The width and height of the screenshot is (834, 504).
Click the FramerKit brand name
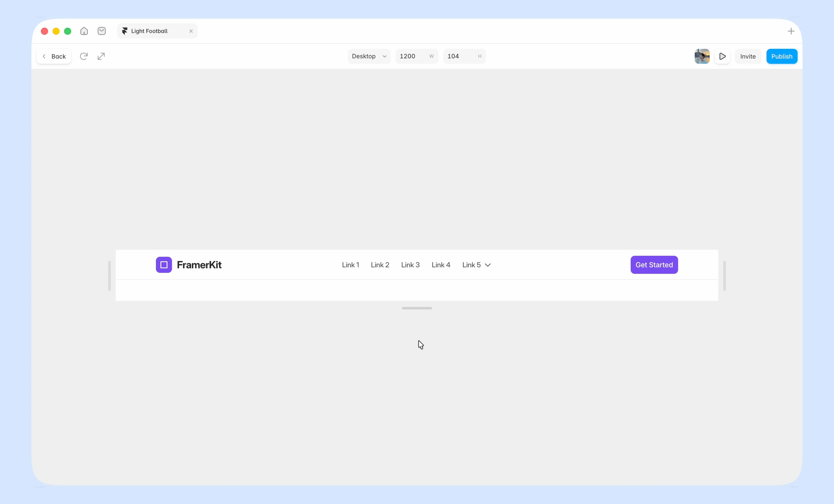[x=199, y=265]
